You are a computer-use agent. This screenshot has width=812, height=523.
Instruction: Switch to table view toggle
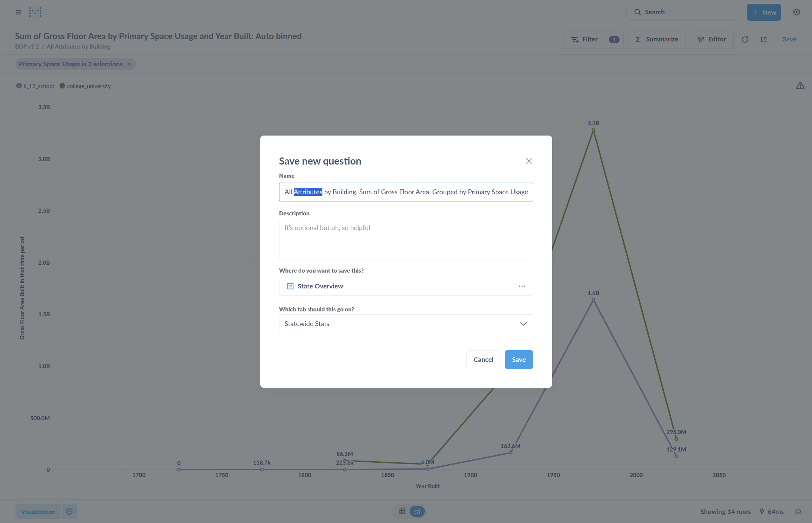point(402,511)
